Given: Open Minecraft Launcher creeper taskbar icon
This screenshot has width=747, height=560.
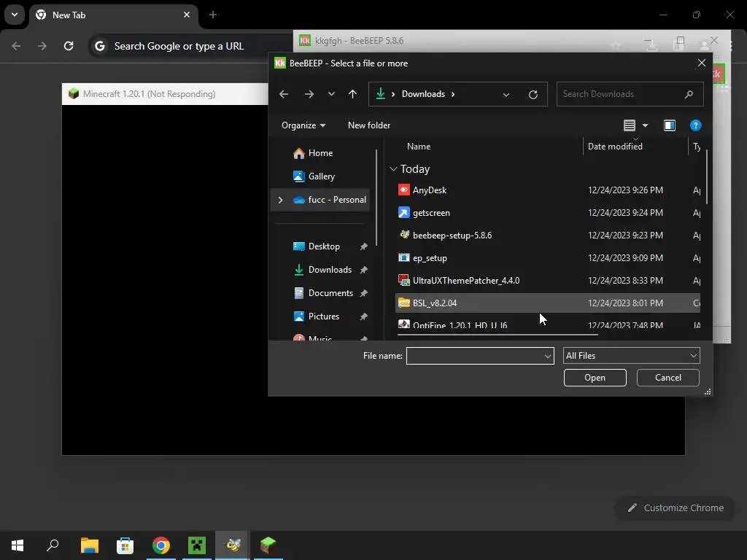Looking at the screenshot, I should (197, 545).
